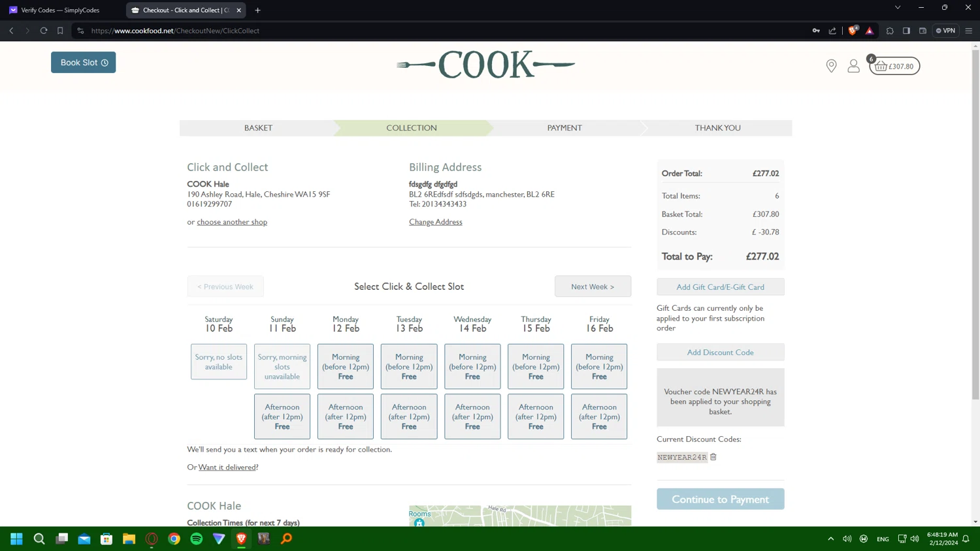Click Previous Week button
This screenshot has width=980, height=551.
pos(225,287)
